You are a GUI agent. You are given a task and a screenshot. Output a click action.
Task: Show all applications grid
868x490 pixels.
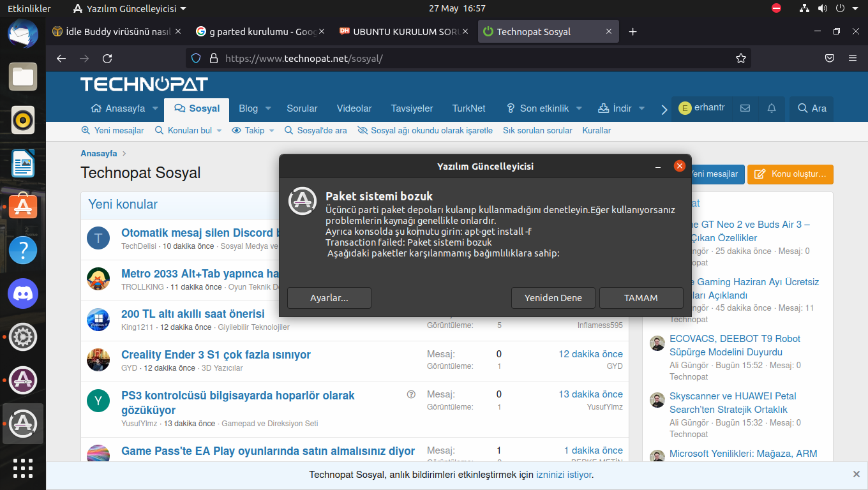click(x=23, y=468)
